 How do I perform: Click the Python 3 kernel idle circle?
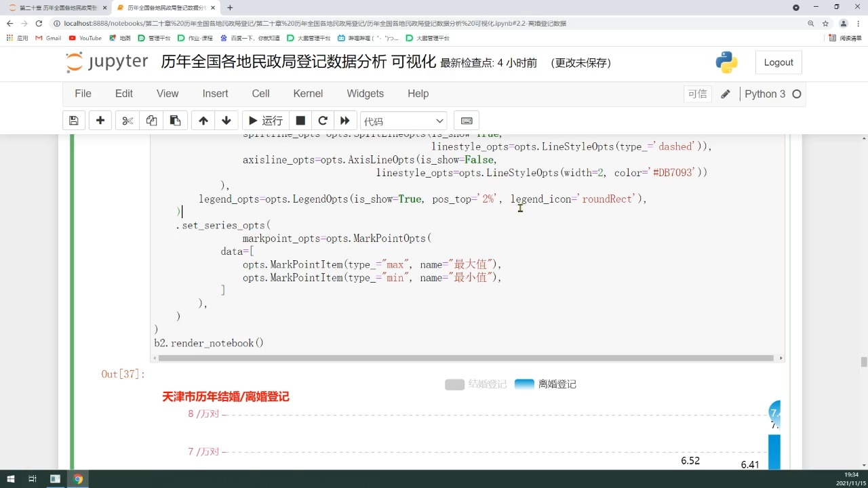(797, 94)
